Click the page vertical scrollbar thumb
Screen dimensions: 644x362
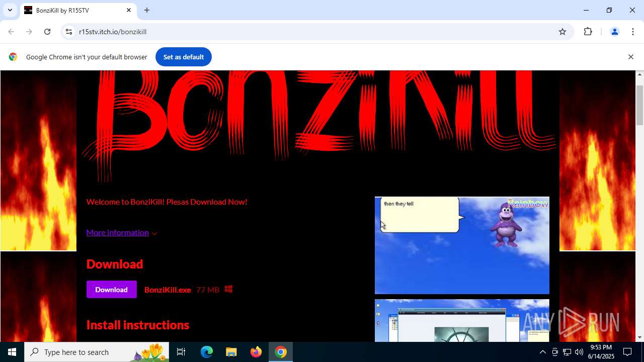640,106
